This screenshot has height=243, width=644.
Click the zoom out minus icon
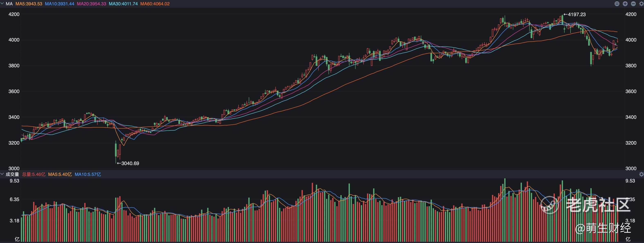point(633,4)
